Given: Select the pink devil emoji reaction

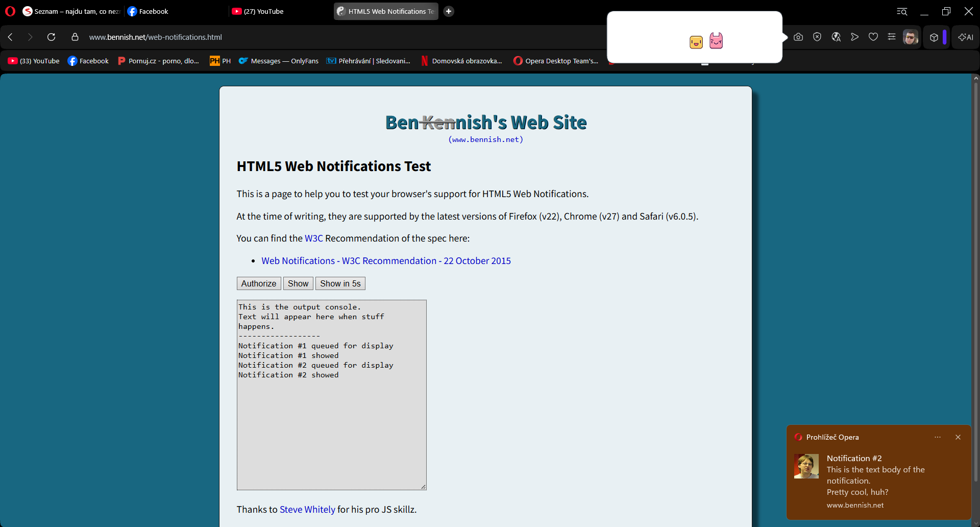Looking at the screenshot, I should coord(716,40).
